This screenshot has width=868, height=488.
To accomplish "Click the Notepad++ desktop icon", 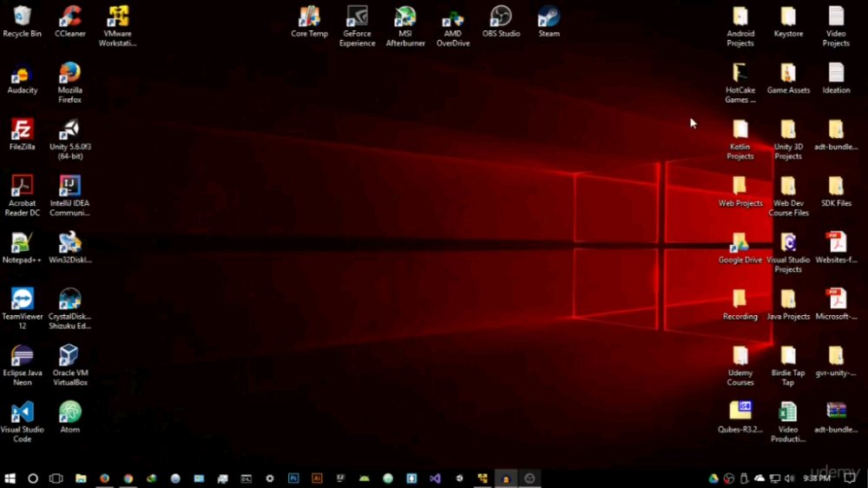I will click(23, 248).
